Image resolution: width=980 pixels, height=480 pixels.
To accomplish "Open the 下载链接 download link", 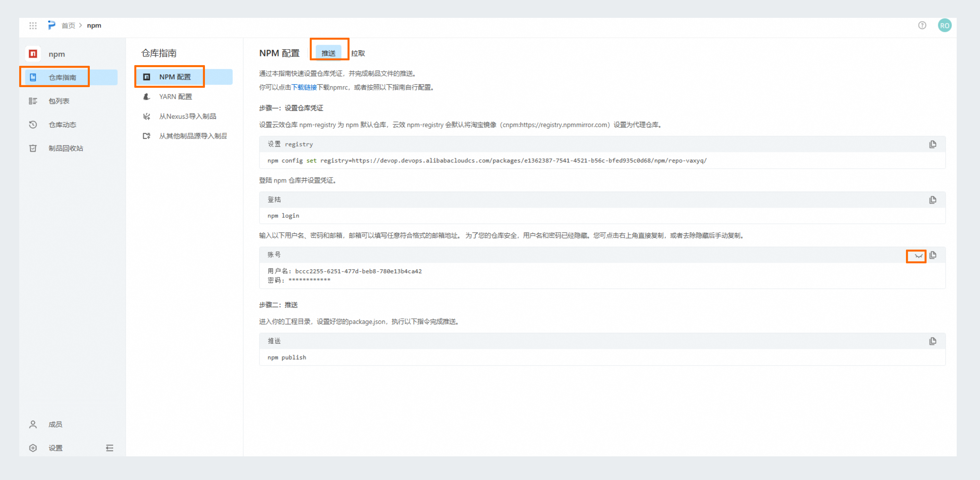I will click(304, 87).
